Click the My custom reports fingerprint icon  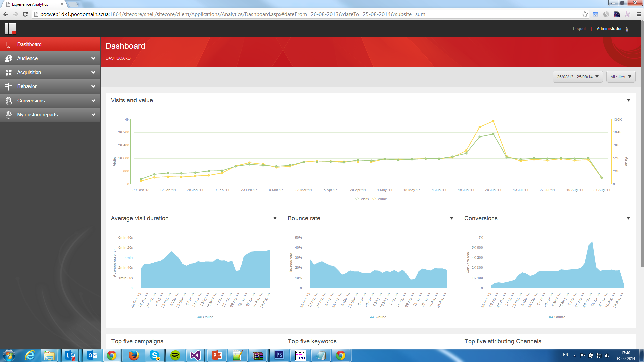point(9,115)
